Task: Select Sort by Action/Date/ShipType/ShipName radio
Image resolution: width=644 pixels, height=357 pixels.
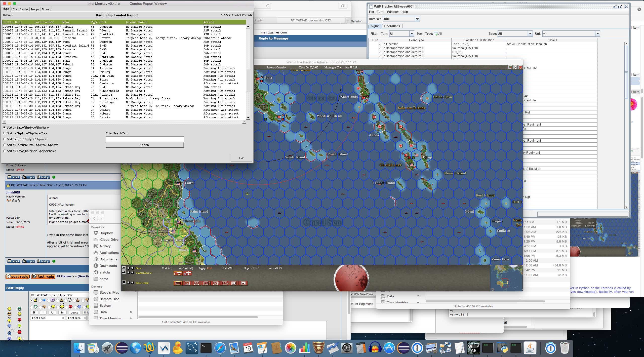Action: [5, 151]
